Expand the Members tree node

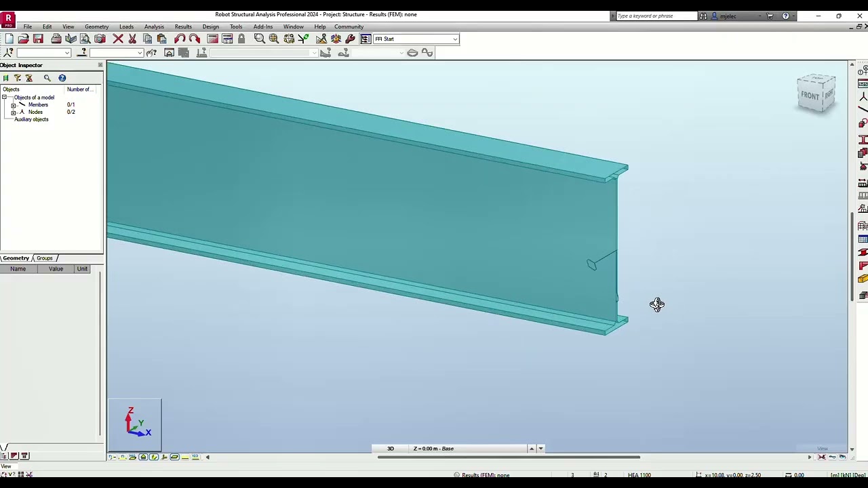point(13,105)
